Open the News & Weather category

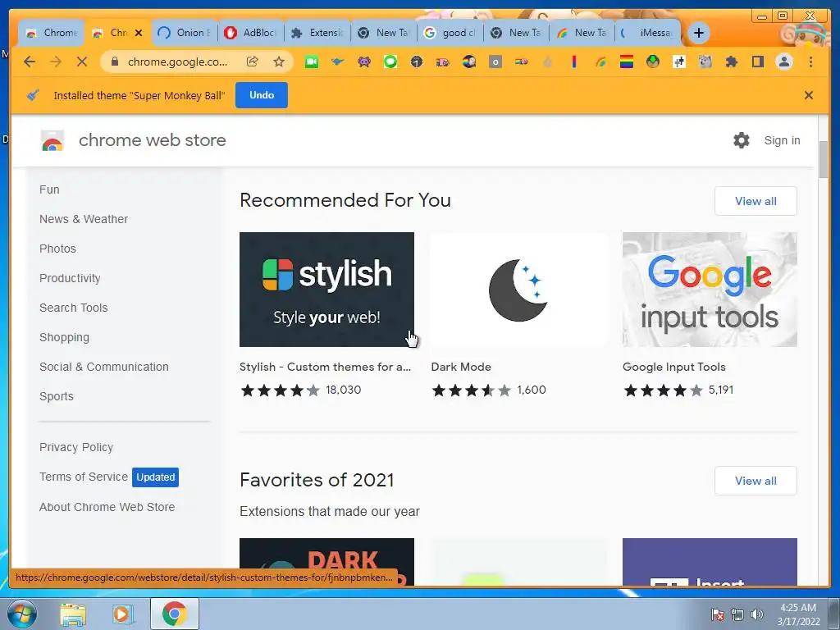[x=84, y=219]
